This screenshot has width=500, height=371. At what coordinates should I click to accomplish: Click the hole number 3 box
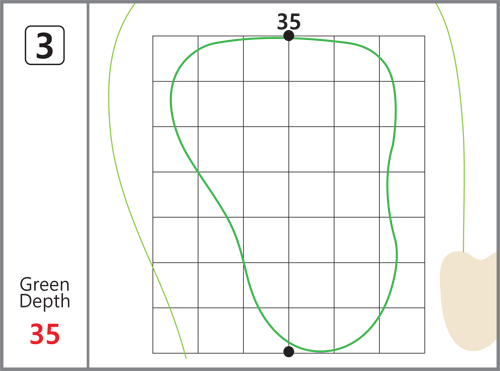pyautogui.click(x=45, y=45)
